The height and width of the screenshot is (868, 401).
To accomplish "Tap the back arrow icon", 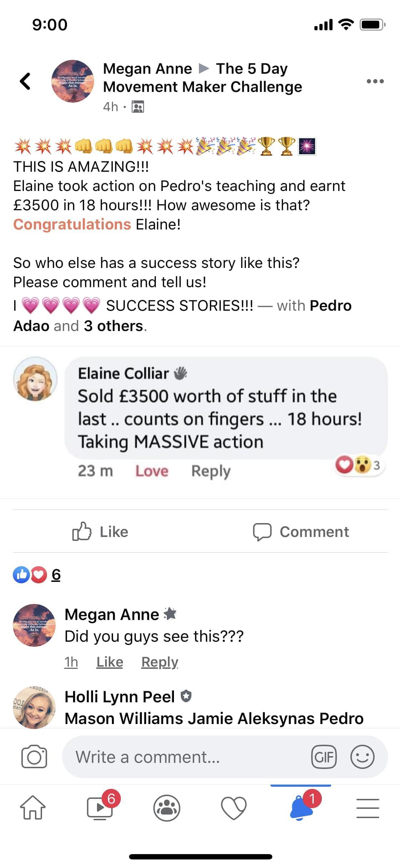I will [25, 81].
